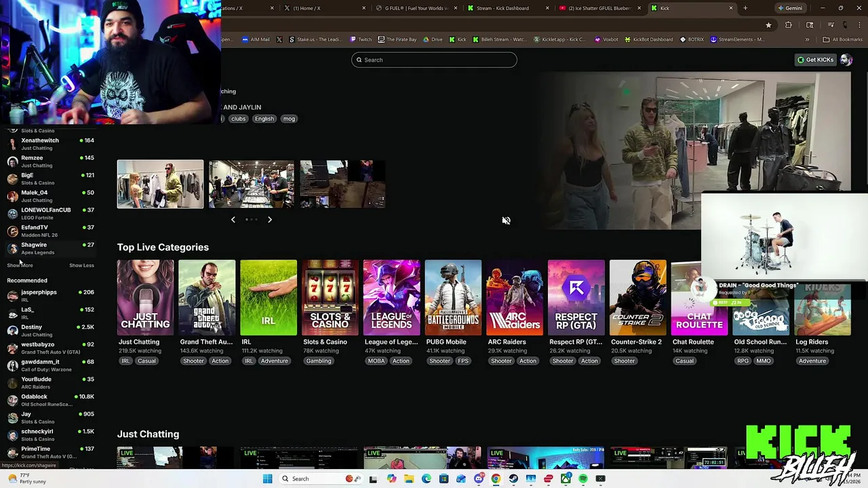Open the Slots & Casino category card
868x488 pixels.
pos(330,298)
